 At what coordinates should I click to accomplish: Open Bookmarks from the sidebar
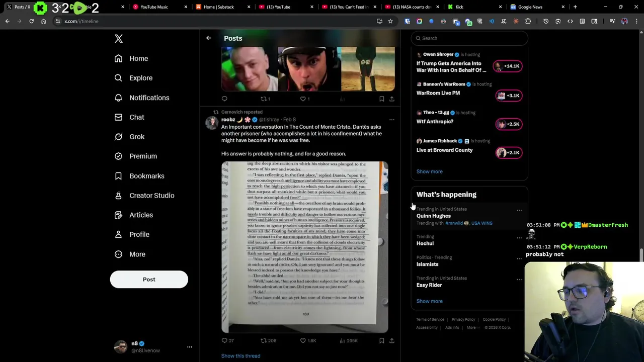(139, 176)
